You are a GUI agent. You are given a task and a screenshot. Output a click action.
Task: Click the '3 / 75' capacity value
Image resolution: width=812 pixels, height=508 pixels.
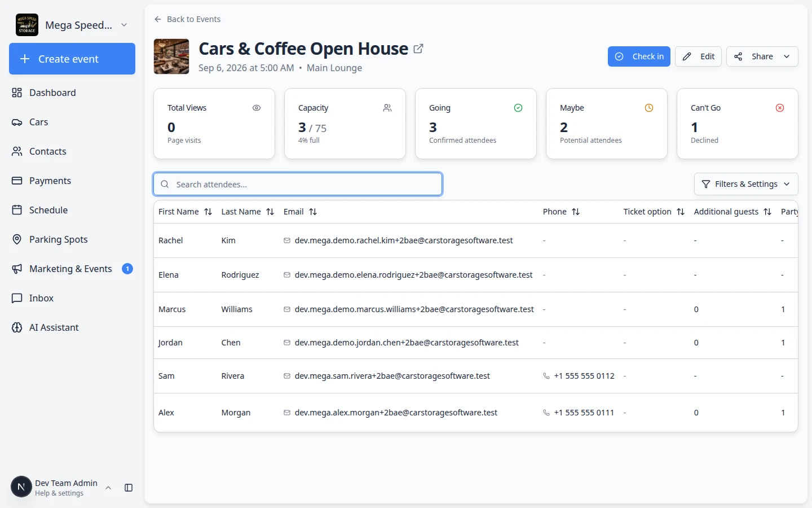tap(312, 128)
